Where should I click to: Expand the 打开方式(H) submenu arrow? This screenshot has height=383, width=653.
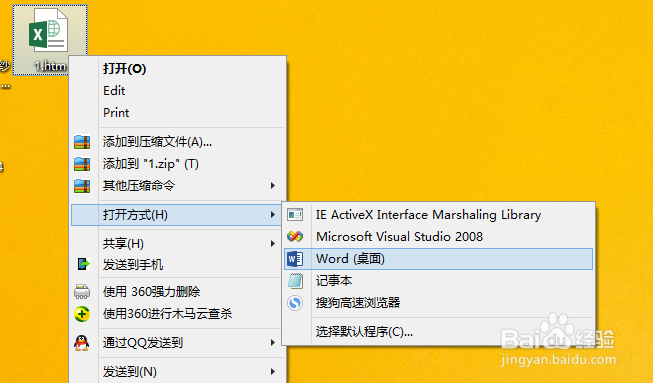click(273, 215)
